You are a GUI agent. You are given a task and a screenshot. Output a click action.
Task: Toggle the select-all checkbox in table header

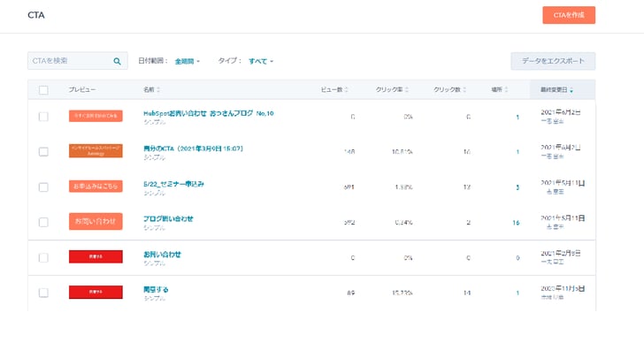[x=43, y=90]
